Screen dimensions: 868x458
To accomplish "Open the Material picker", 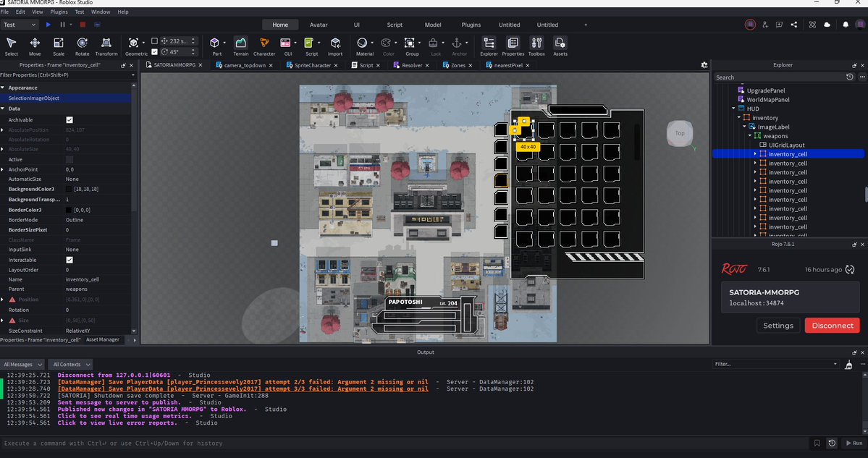I will pos(364,46).
